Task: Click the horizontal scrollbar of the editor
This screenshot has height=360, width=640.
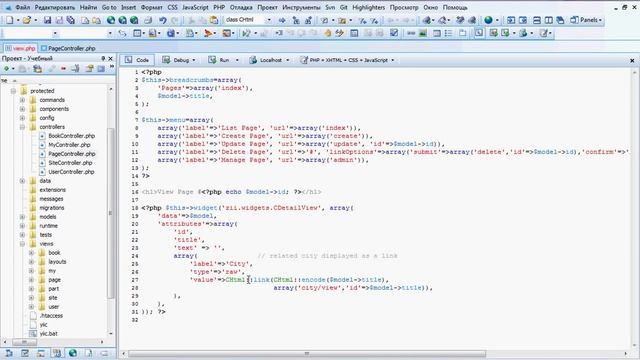Action: pos(307,353)
